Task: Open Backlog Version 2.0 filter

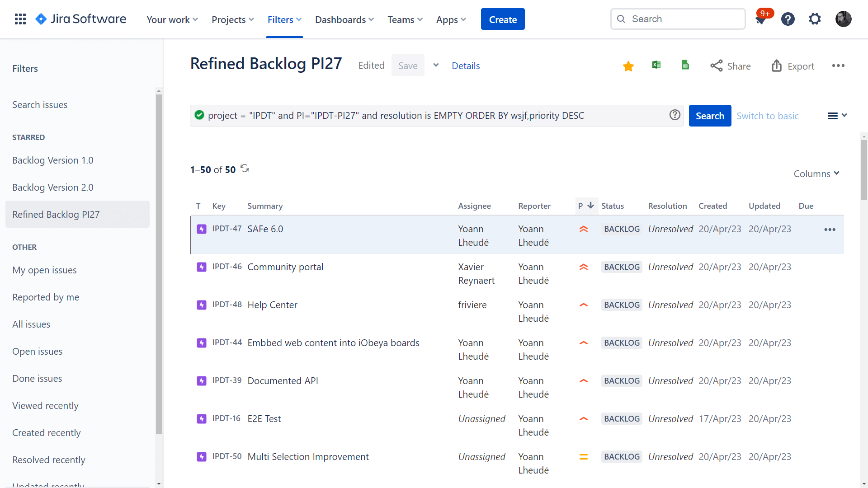Action: 53,187
